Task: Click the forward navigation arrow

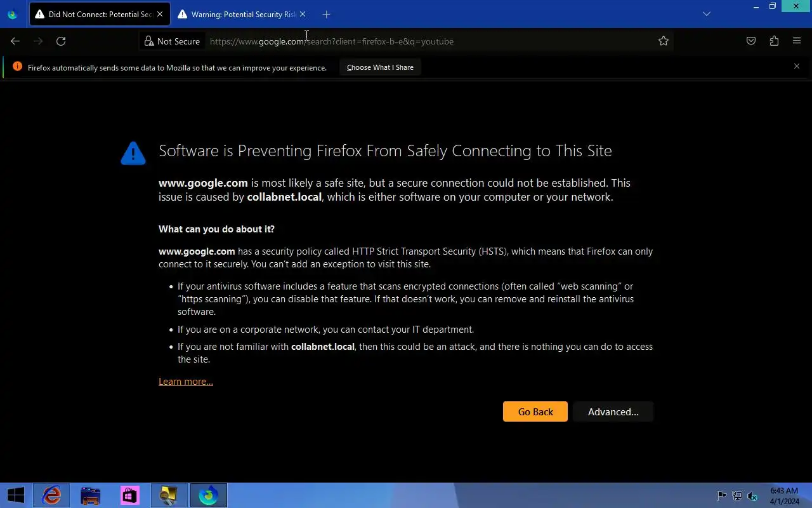Action: coord(38,41)
